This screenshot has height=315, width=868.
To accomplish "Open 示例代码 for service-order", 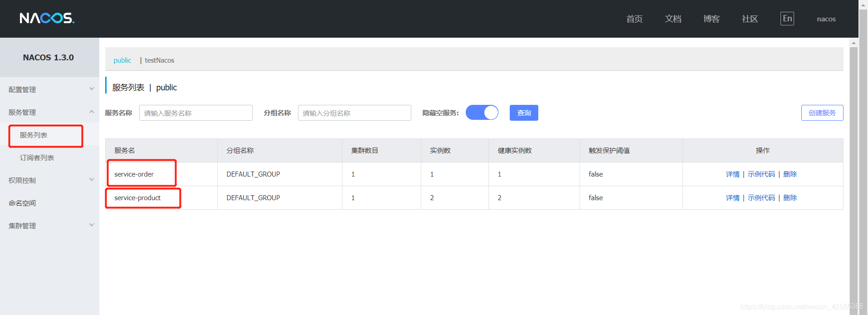I will coord(761,174).
